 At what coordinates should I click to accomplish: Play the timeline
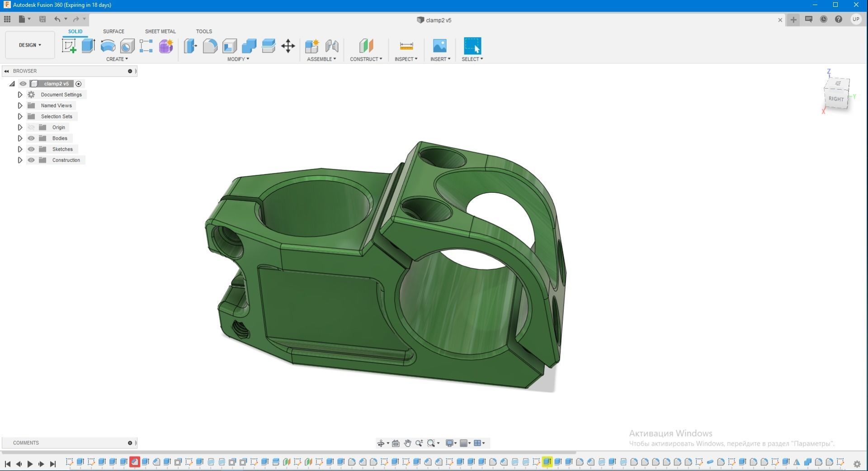pyautogui.click(x=30, y=464)
